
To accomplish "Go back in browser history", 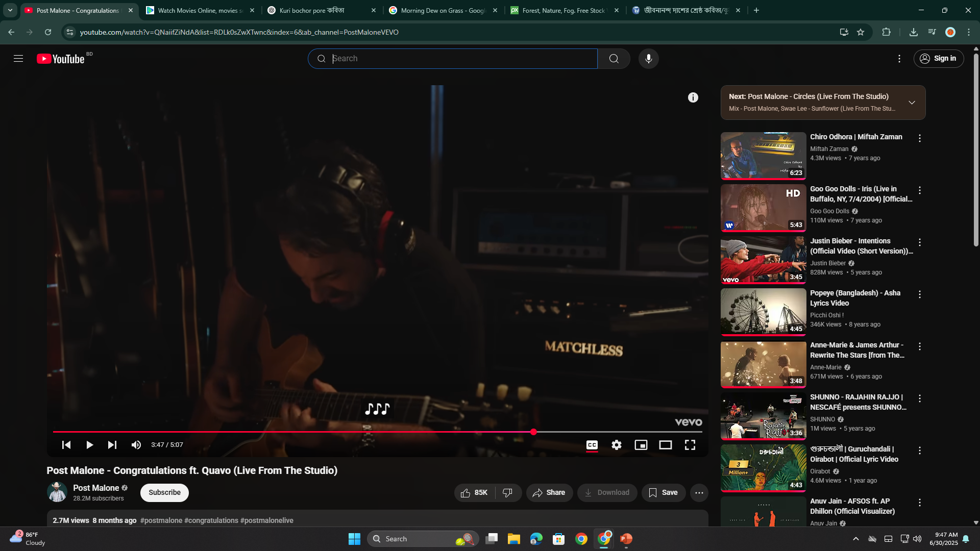I will point(11,32).
